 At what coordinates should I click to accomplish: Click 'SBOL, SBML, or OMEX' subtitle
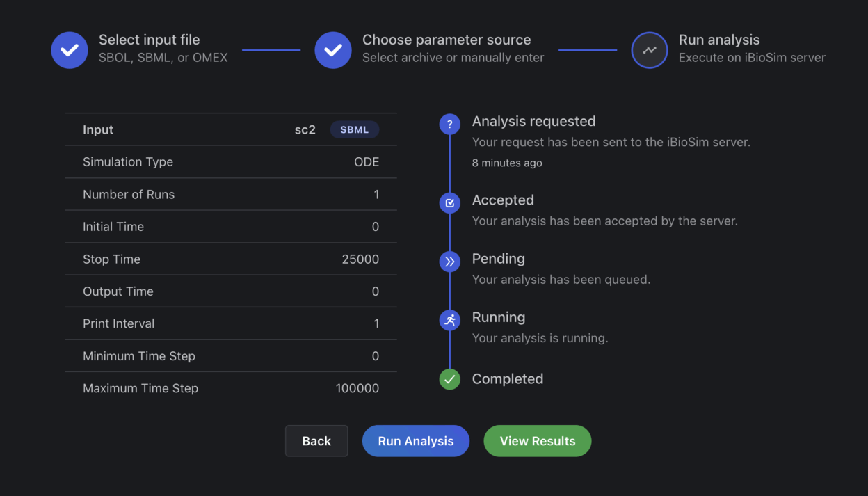[163, 58]
